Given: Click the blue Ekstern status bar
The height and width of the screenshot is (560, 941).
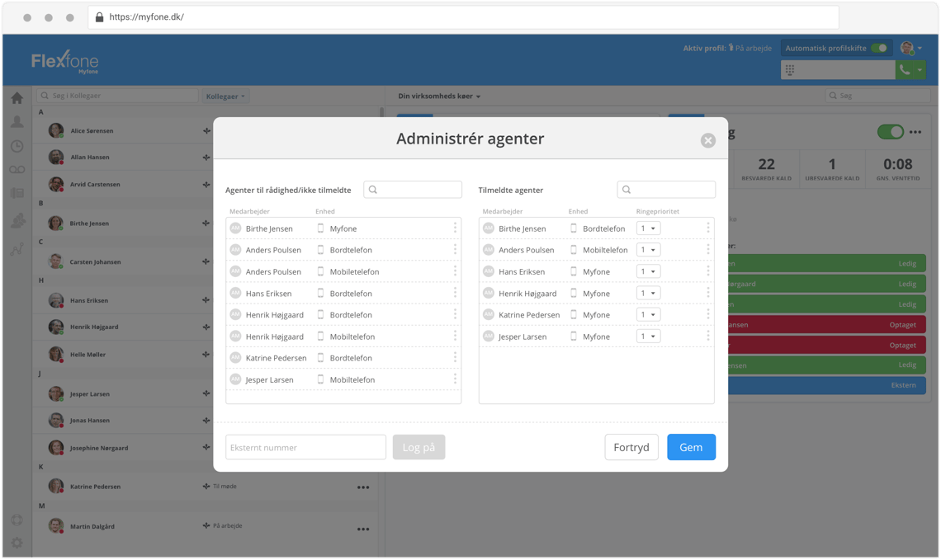Looking at the screenshot, I should [x=827, y=385].
